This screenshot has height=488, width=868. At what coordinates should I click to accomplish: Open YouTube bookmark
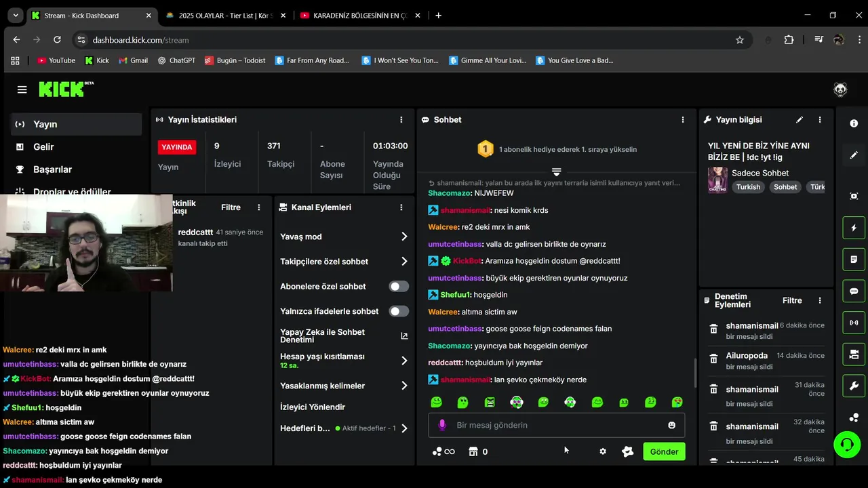pos(56,60)
